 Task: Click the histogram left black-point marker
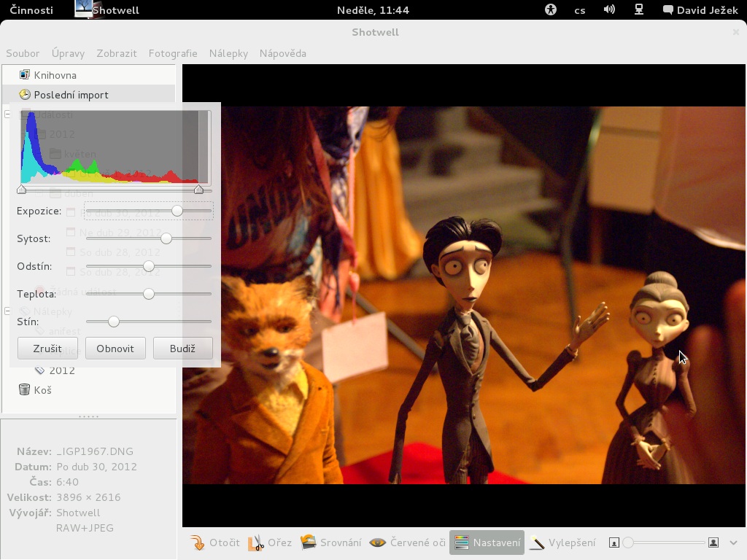(x=21, y=190)
